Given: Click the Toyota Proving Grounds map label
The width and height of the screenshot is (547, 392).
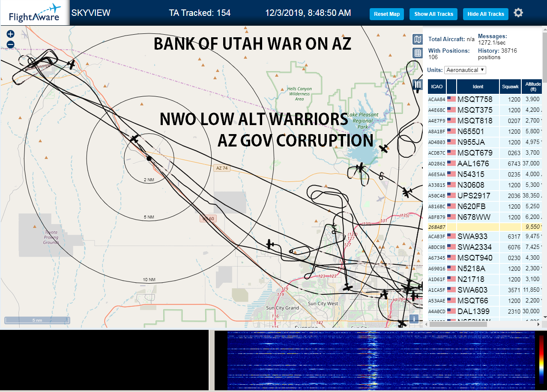Looking at the screenshot, I should pyautogui.click(x=51, y=237).
